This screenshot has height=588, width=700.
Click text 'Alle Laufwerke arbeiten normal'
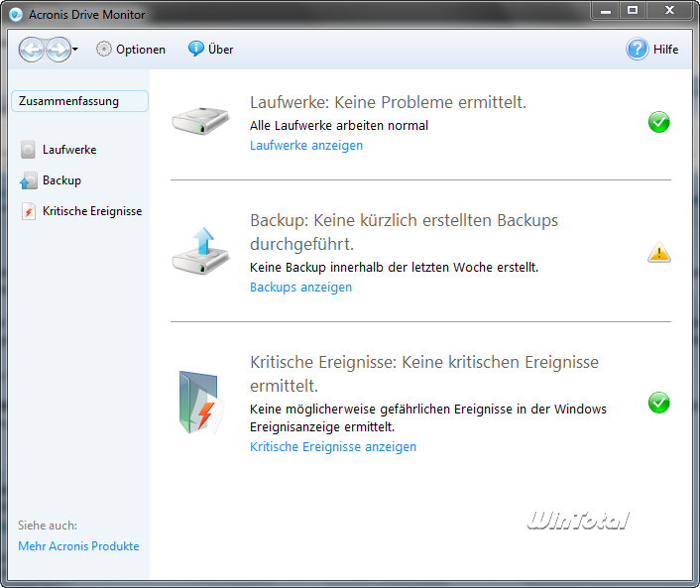[339, 126]
